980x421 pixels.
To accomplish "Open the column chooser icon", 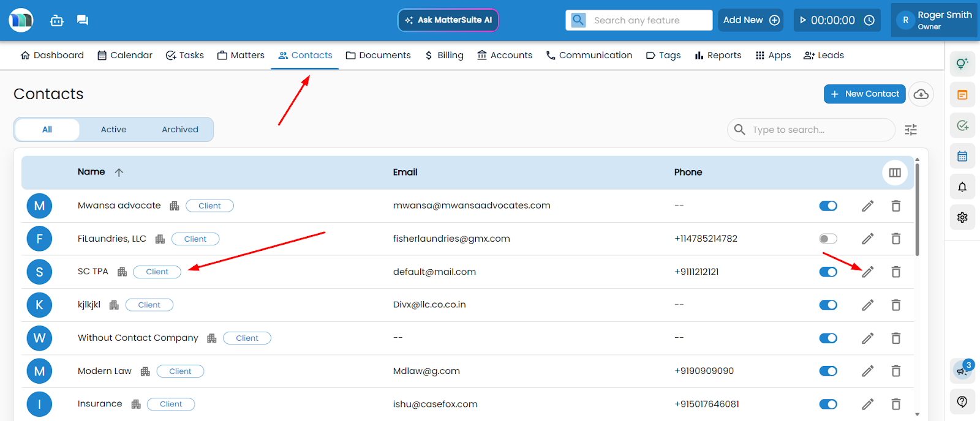I will (x=895, y=173).
